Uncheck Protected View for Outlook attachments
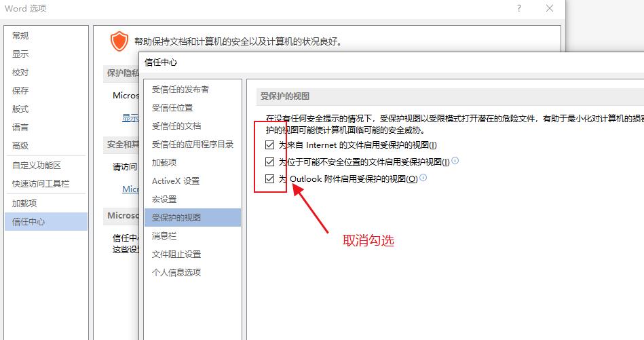The width and height of the screenshot is (644, 340). (269, 178)
